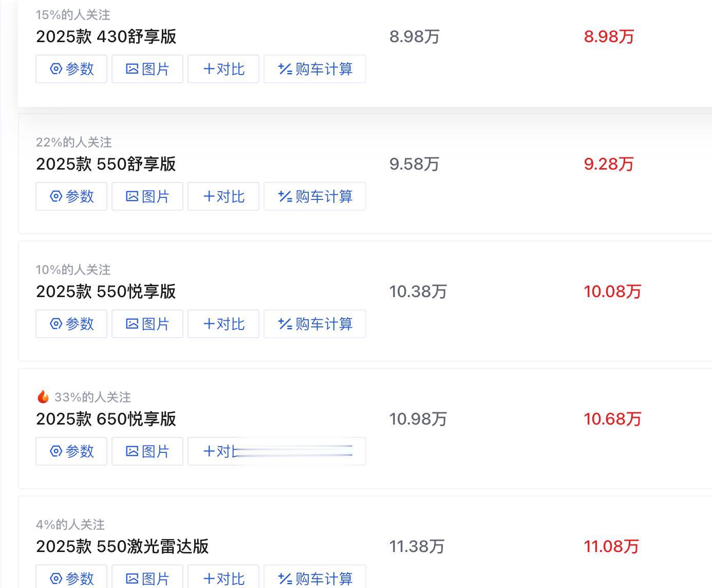Add 550舒享版 to 对比
712x588 pixels.
click(x=223, y=196)
